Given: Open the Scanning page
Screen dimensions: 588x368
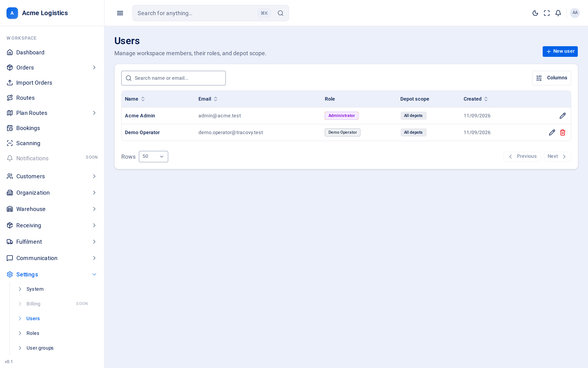Looking at the screenshot, I should pyautogui.click(x=52, y=143).
